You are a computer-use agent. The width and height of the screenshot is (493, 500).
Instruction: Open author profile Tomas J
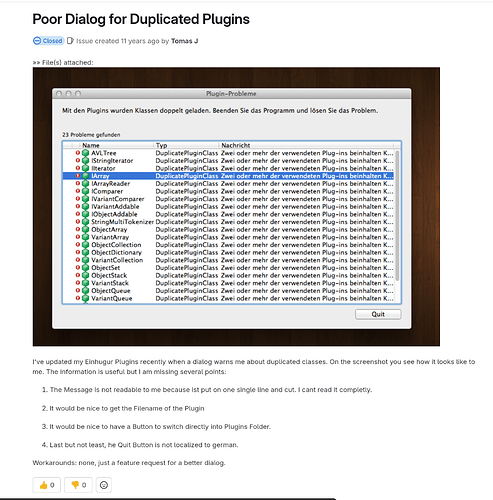point(184,41)
